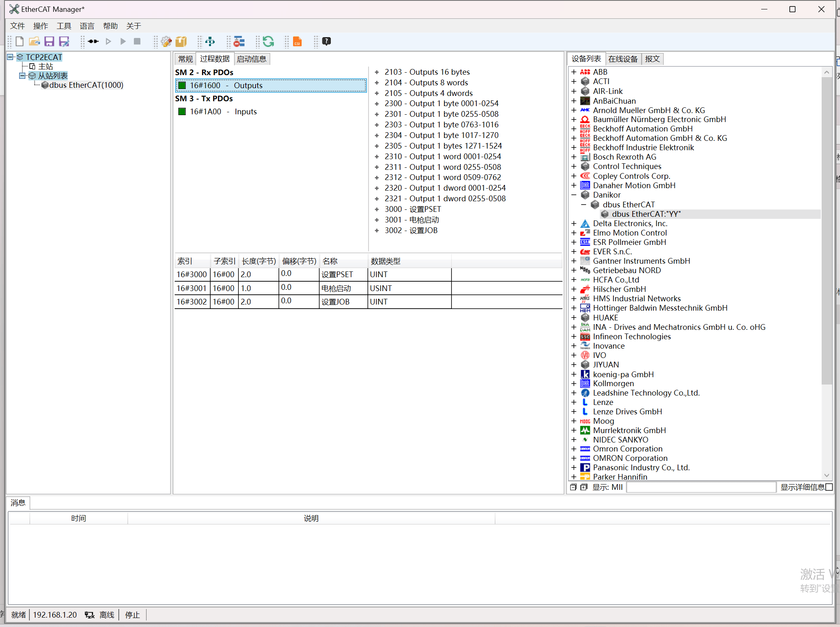Open the 操作 menu

click(41, 26)
